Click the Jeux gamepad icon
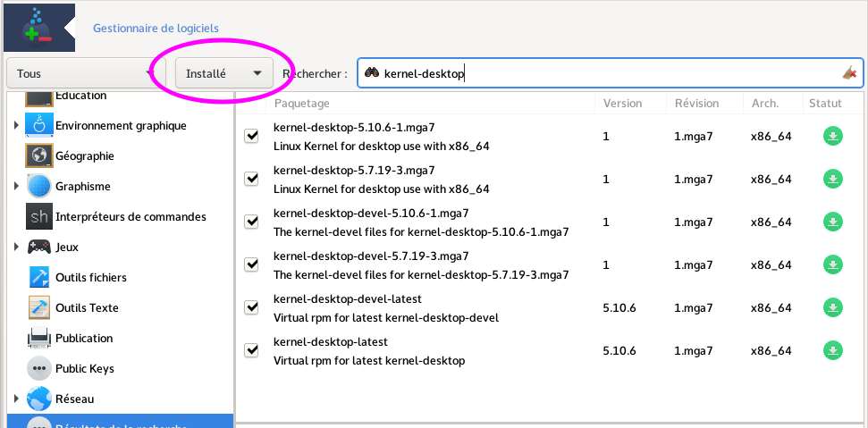 [x=38, y=248]
